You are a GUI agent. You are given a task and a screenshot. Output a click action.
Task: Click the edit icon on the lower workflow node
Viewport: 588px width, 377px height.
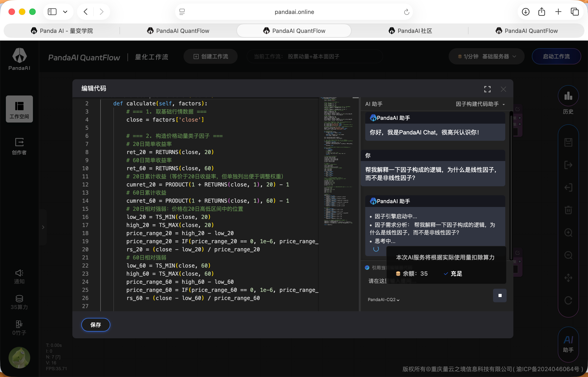517,253
